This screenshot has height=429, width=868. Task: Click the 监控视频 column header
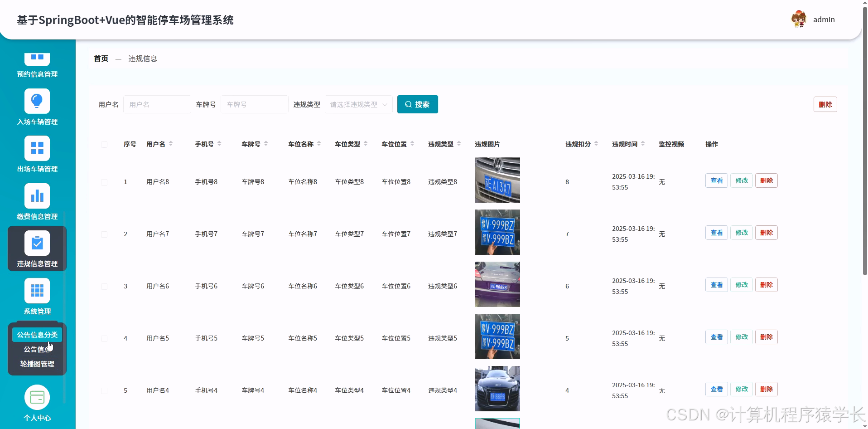click(671, 144)
